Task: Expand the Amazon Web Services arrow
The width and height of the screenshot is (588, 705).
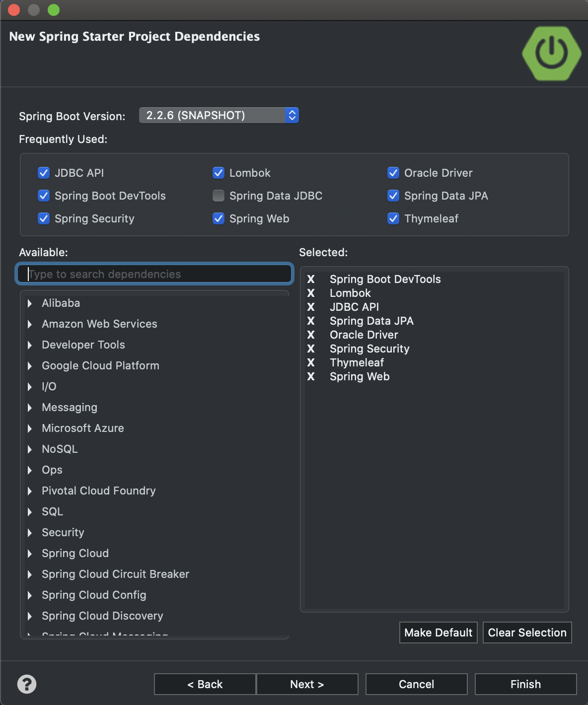Action: (x=30, y=324)
